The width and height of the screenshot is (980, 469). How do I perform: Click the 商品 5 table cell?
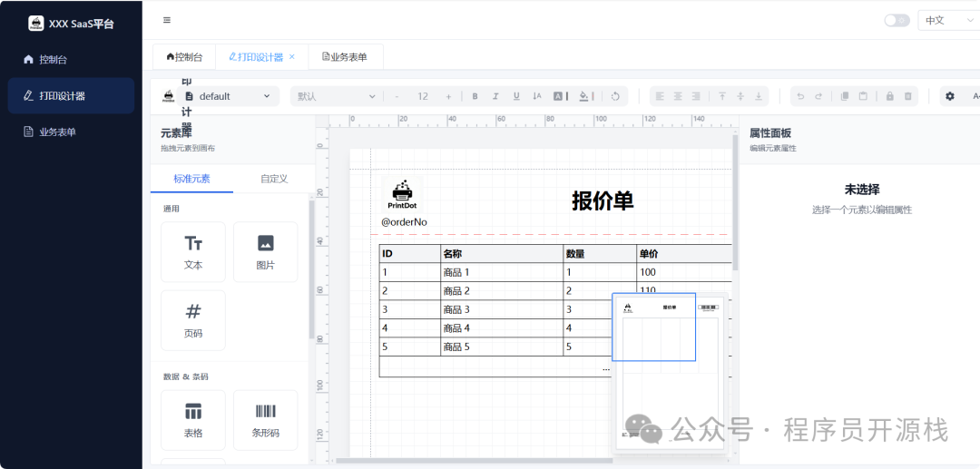pos(502,347)
